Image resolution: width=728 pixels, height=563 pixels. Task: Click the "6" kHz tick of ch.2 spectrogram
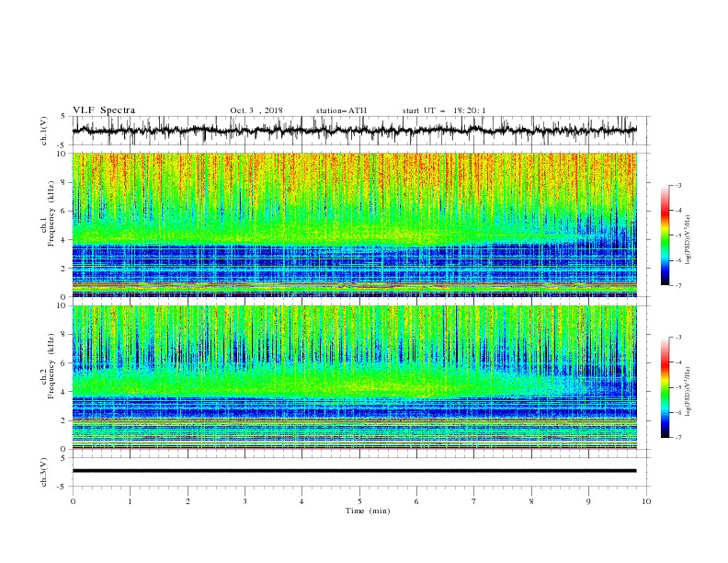tap(65, 363)
